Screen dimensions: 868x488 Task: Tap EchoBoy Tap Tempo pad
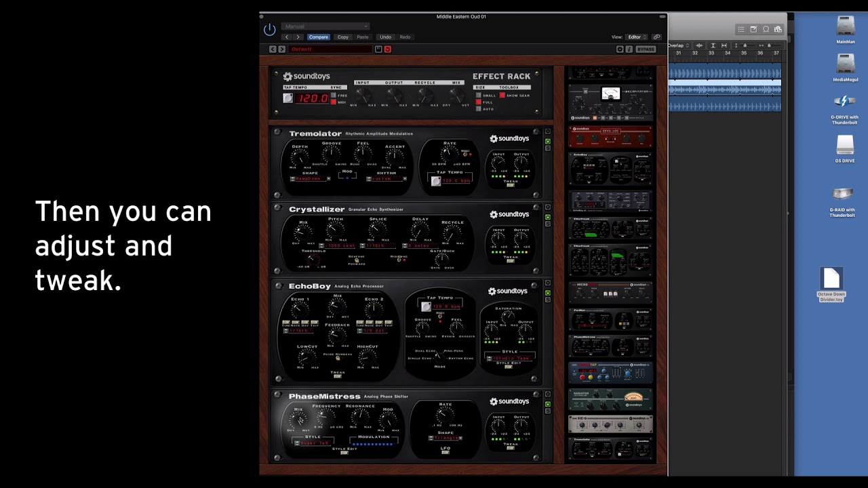pyautogui.click(x=426, y=306)
